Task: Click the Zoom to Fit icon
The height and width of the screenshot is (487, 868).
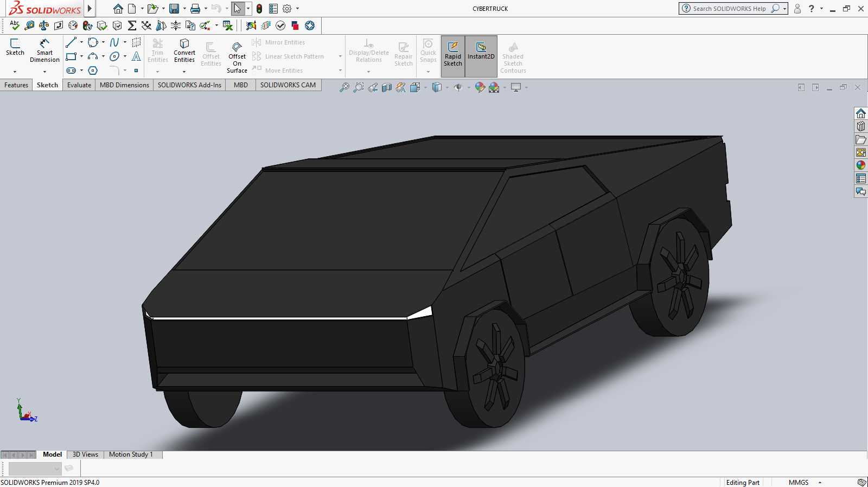Action: click(344, 87)
